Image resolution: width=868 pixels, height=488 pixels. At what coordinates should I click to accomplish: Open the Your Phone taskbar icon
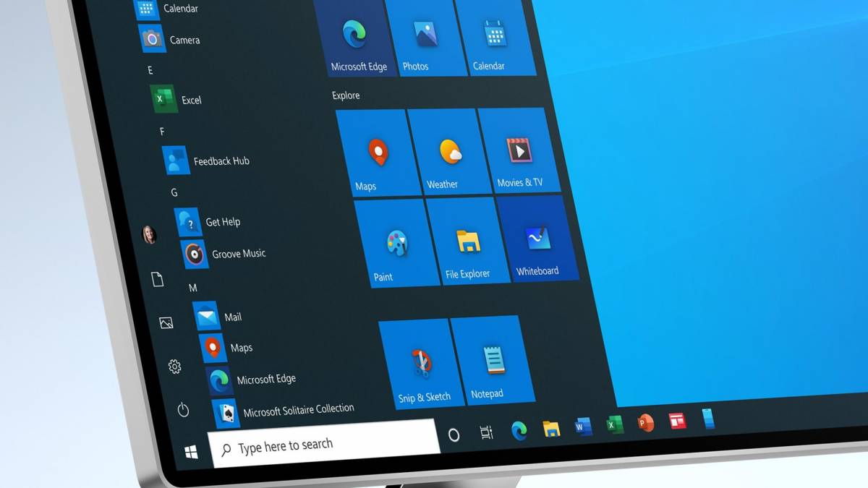707,418
